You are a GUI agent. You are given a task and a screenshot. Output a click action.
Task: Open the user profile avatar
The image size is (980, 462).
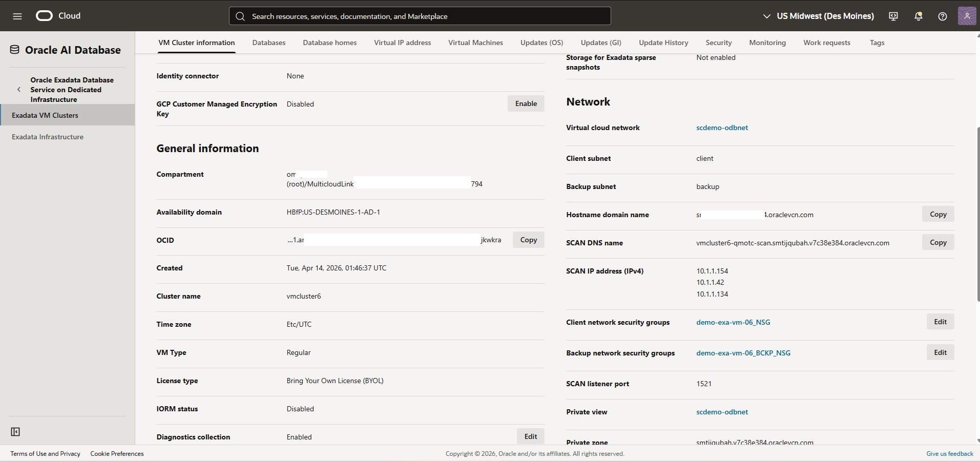click(967, 16)
